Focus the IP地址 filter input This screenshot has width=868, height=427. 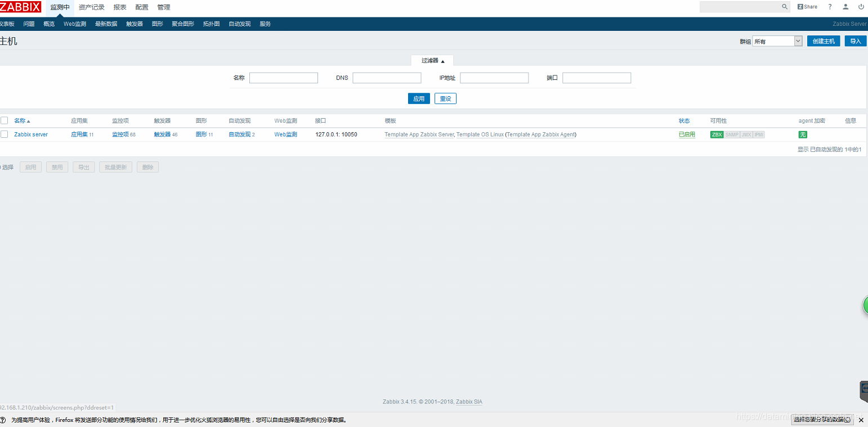pos(494,78)
